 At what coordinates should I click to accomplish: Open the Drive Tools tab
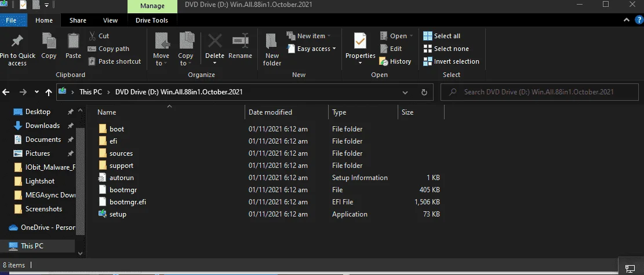pyautogui.click(x=151, y=20)
